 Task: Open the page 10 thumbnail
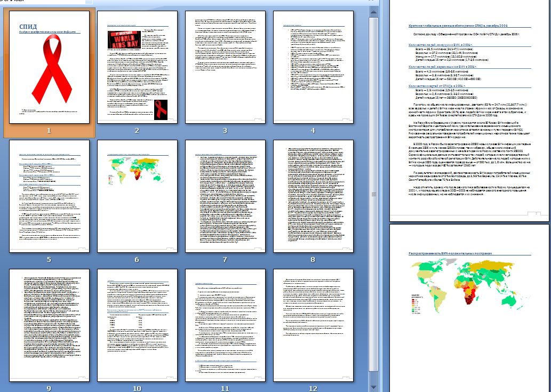point(138,325)
